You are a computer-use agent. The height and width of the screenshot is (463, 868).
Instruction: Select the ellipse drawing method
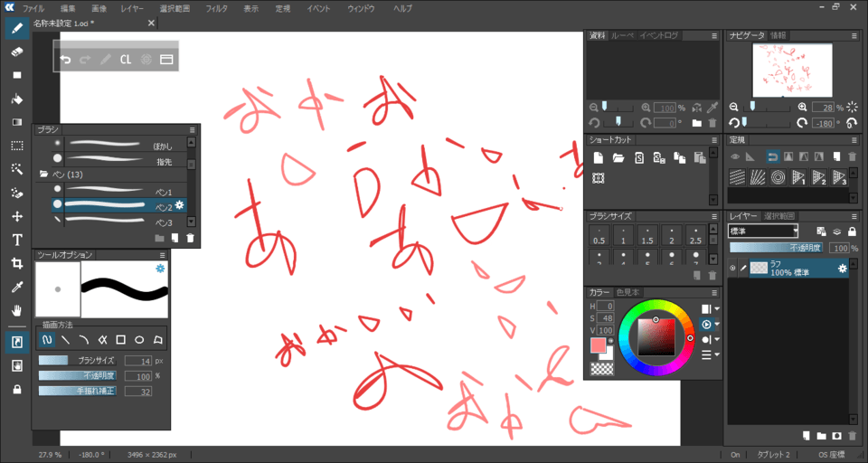pos(139,340)
